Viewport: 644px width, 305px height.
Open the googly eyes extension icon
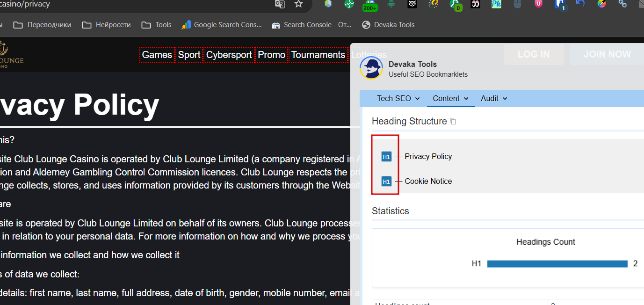(475, 4)
